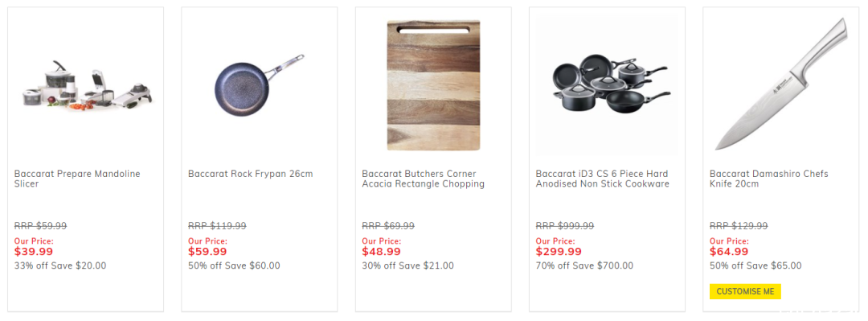The width and height of the screenshot is (868, 321).
Task: Click the $64.99 chefs knife price
Action: pos(729,252)
